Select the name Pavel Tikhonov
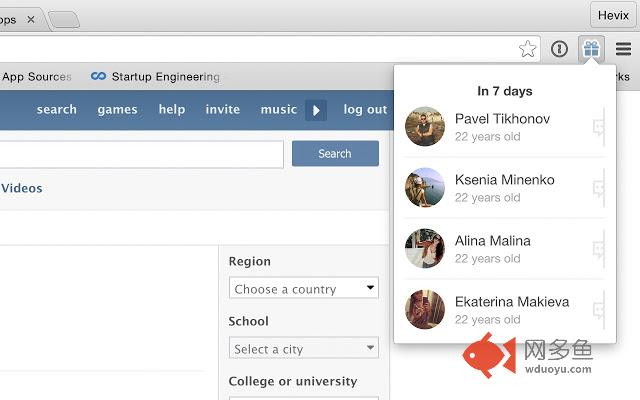This screenshot has width=640, height=400. click(502, 119)
